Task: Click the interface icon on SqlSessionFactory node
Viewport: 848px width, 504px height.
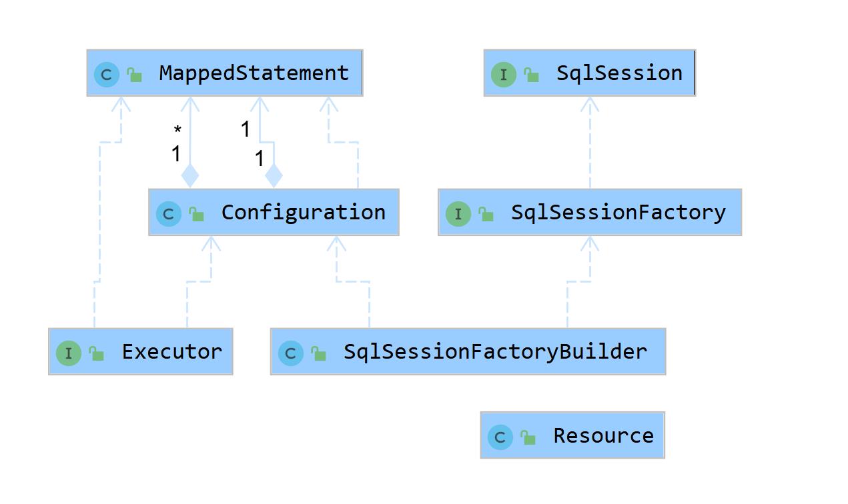Action: pos(458,213)
